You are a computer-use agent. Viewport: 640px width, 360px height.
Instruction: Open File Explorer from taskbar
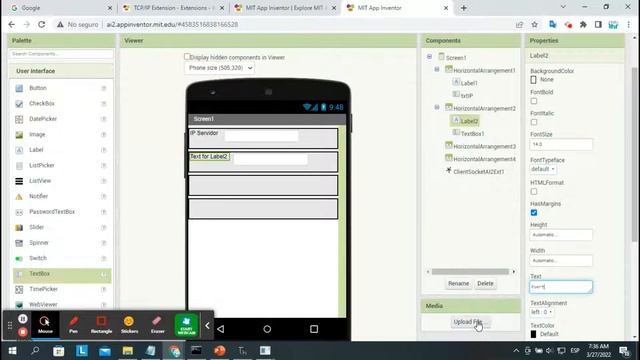[x=128, y=351]
